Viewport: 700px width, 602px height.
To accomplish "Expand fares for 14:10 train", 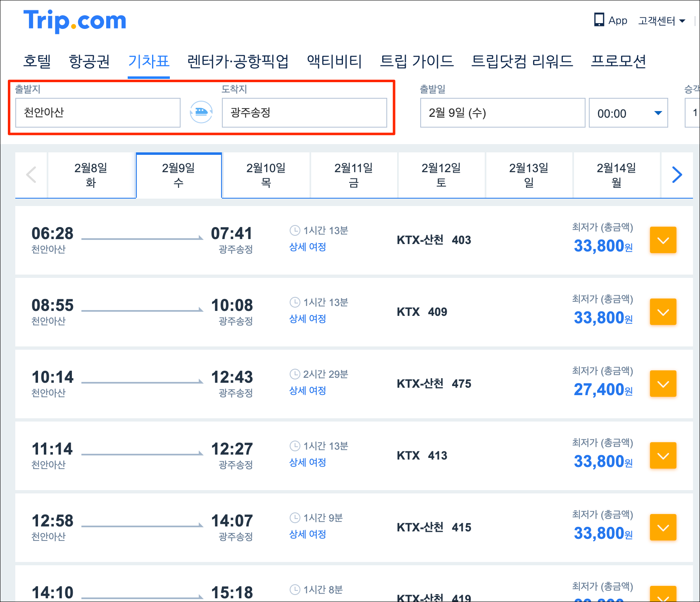I will pos(663,594).
